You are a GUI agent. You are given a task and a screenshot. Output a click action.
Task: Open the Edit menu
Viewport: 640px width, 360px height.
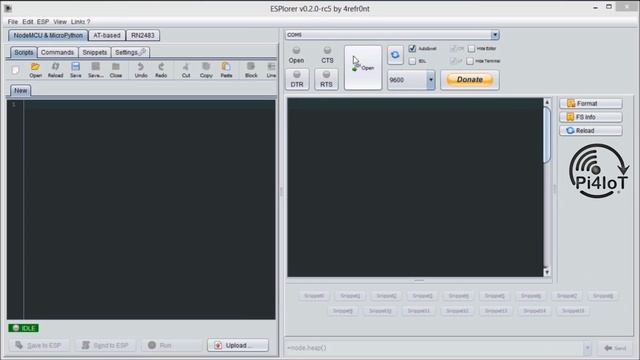(28, 22)
